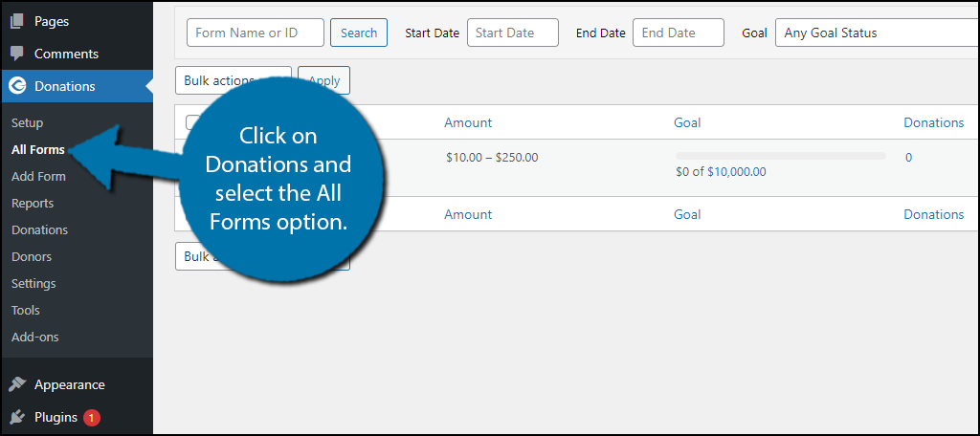Click the Plugins plug icon
This screenshot has height=436, width=980.
pos(17,417)
